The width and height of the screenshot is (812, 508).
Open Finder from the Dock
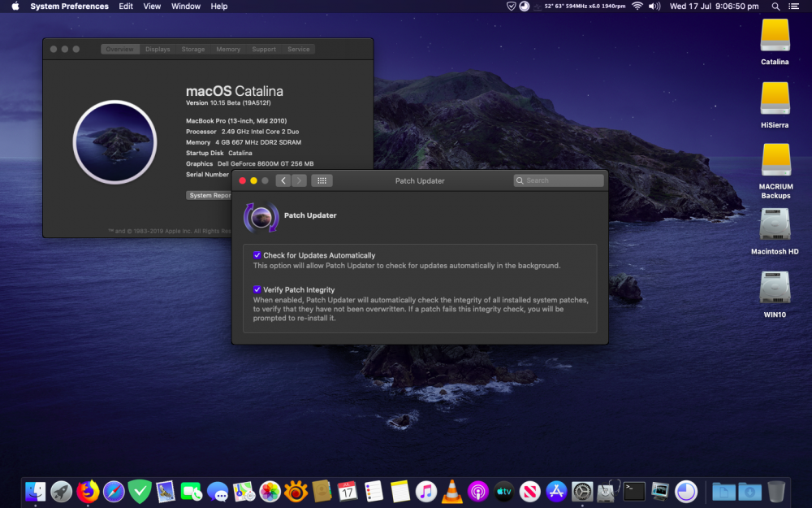tap(35, 492)
